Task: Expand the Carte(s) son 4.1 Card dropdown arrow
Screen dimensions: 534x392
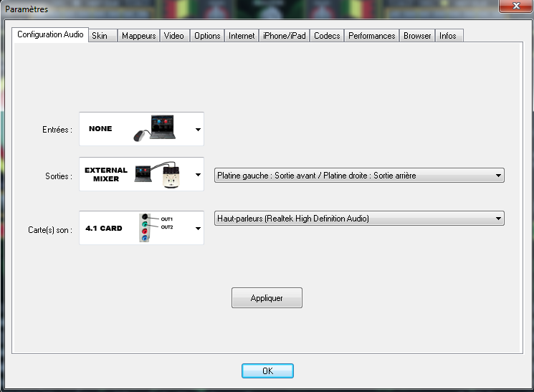Action: pos(198,229)
